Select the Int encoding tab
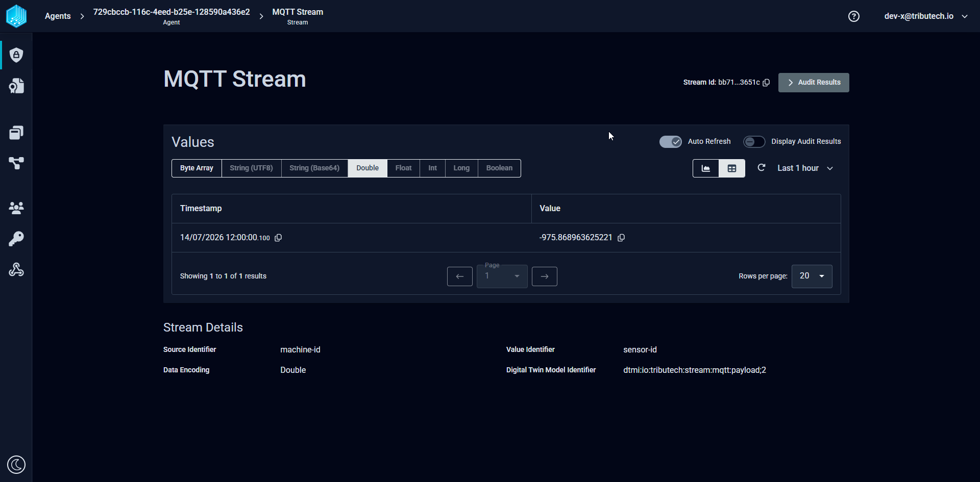 432,168
